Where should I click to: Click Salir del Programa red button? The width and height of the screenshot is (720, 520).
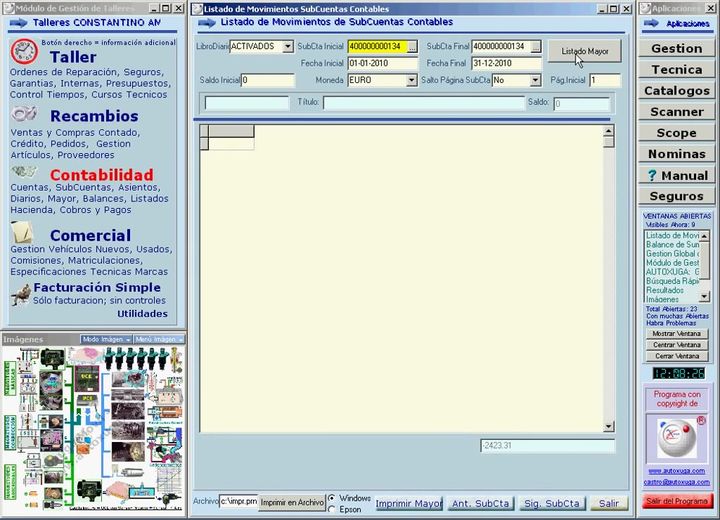[x=677, y=501]
